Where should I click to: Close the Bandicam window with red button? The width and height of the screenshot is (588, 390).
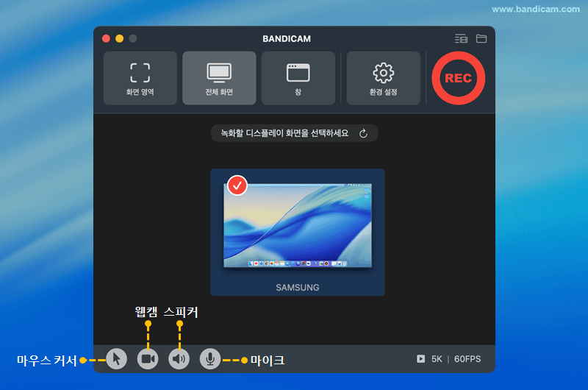pos(106,39)
